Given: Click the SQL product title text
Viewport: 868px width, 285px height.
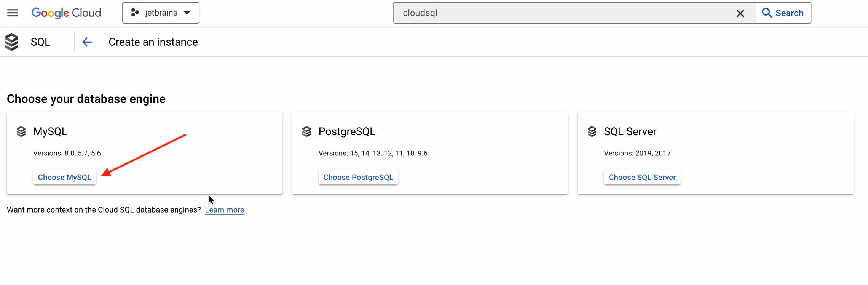Looking at the screenshot, I should (40, 42).
